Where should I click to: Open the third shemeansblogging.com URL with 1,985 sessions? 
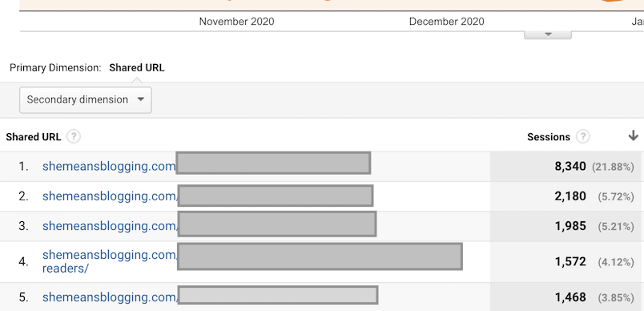coord(110,226)
